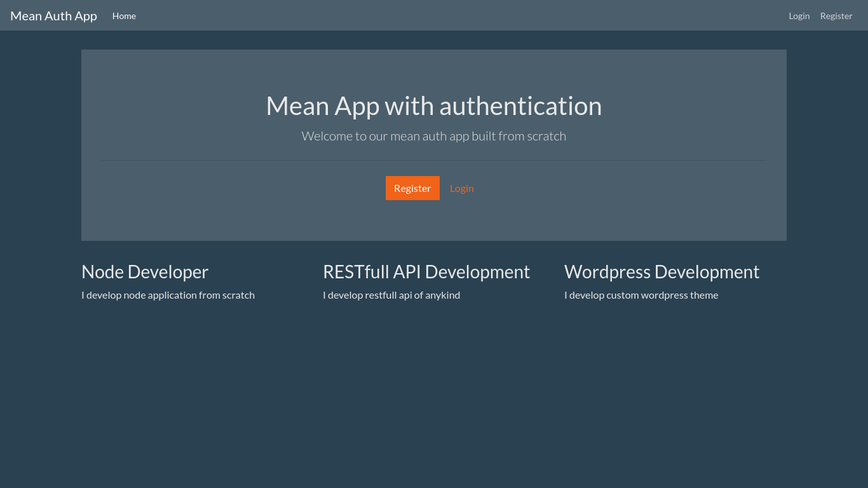Click the 'Mean App with authentication' title
This screenshot has width=868, height=488.
(x=433, y=106)
